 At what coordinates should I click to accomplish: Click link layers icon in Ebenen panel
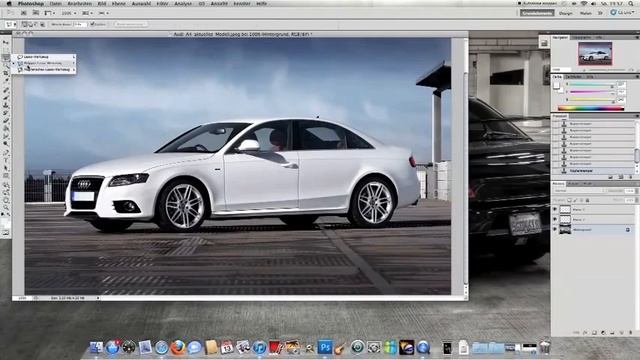click(x=576, y=333)
